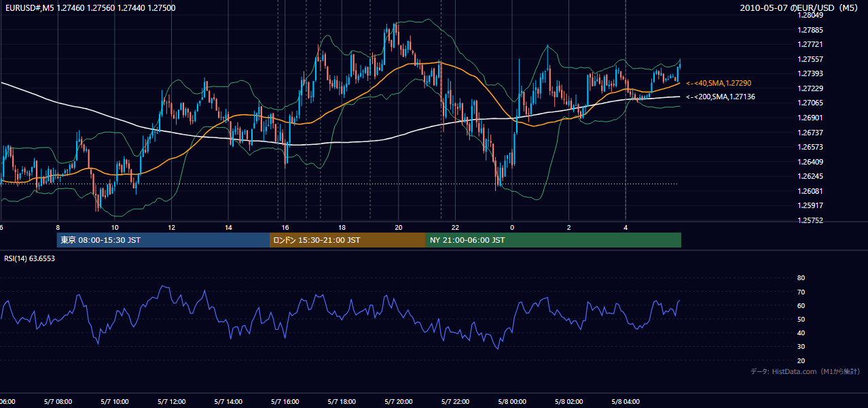The height and width of the screenshot is (408, 868).
Task: Click the 1.25917 price axis label
Action: click(x=810, y=205)
